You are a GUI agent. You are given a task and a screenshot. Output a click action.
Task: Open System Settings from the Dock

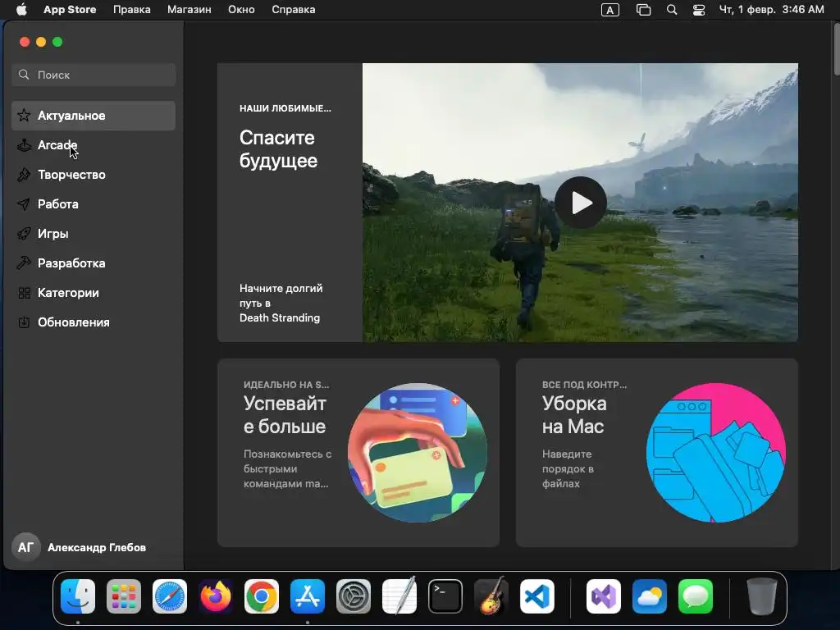click(x=354, y=596)
